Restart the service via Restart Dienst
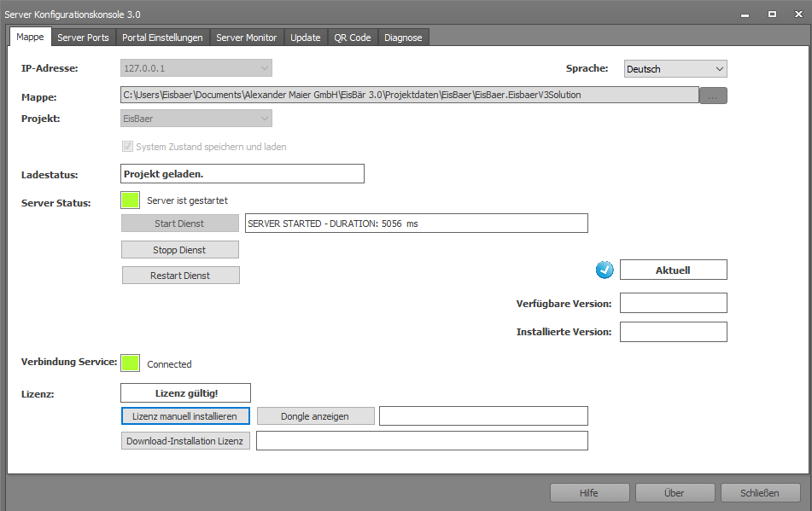The height and width of the screenshot is (511, 812). coord(181,276)
